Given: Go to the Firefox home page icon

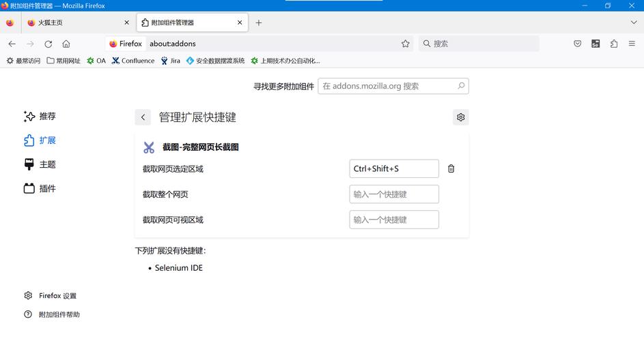Looking at the screenshot, I should pos(66,44).
